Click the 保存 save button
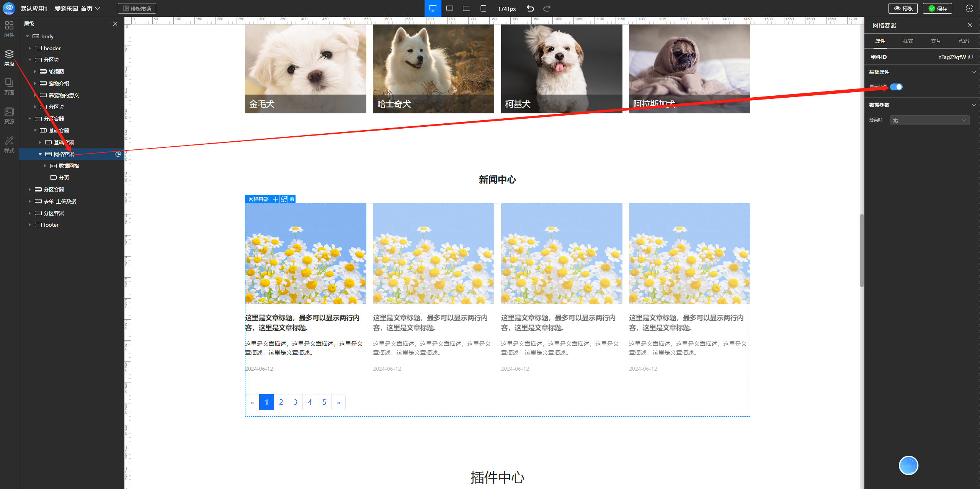Screen dimensions: 980x489 click(938, 8)
